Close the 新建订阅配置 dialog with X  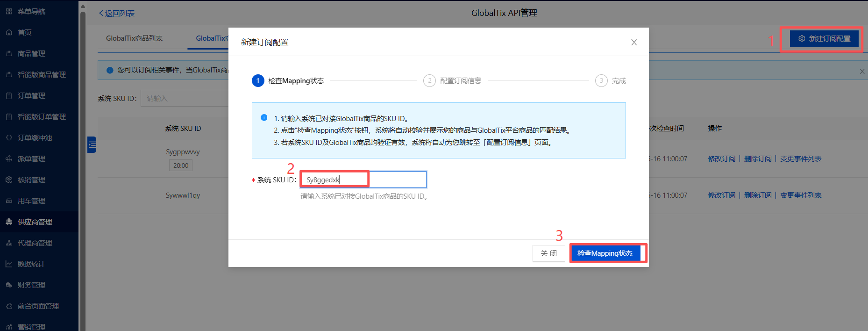634,42
